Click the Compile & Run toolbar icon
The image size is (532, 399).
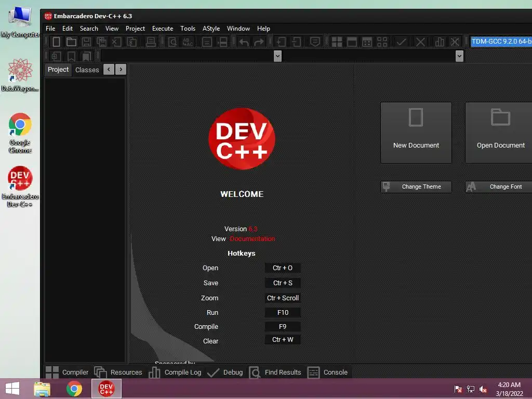(367, 42)
